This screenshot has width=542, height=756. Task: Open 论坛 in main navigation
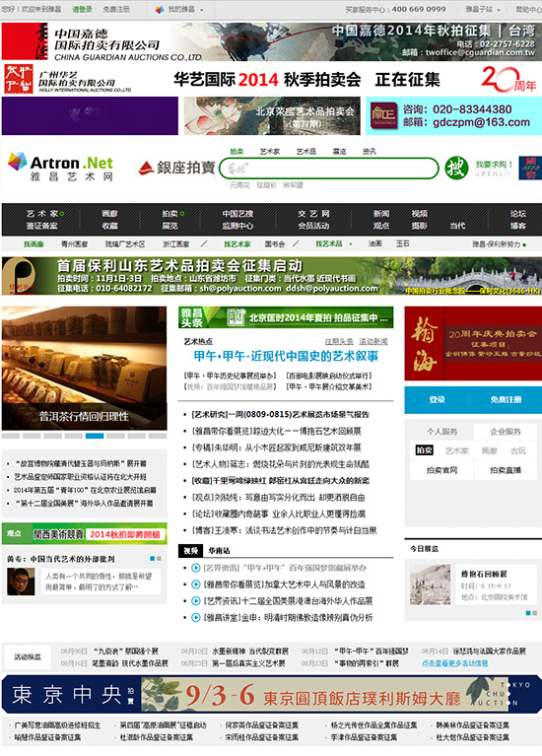(x=518, y=214)
